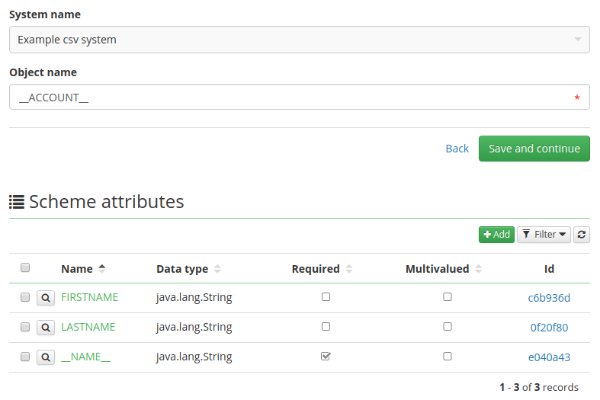The height and width of the screenshot is (400, 600).
Task: Open detail magnifier for LASTNAME attribute
Action: pos(46,327)
